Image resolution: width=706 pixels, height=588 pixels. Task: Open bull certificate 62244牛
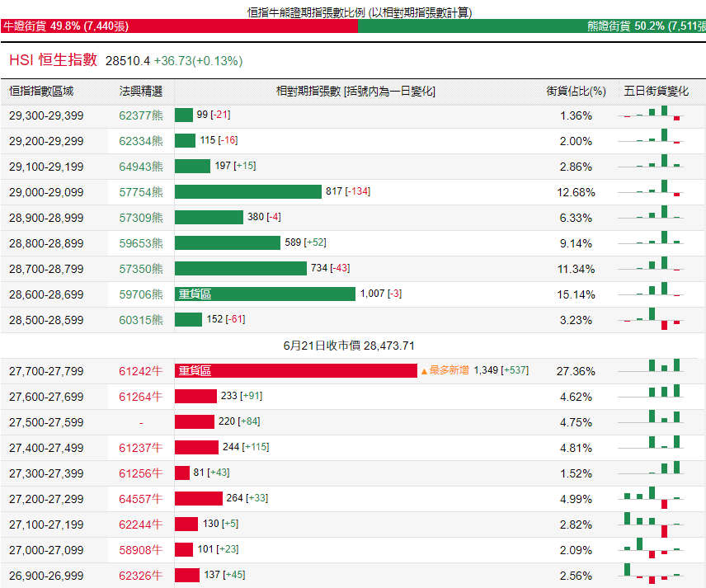point(141,524)
